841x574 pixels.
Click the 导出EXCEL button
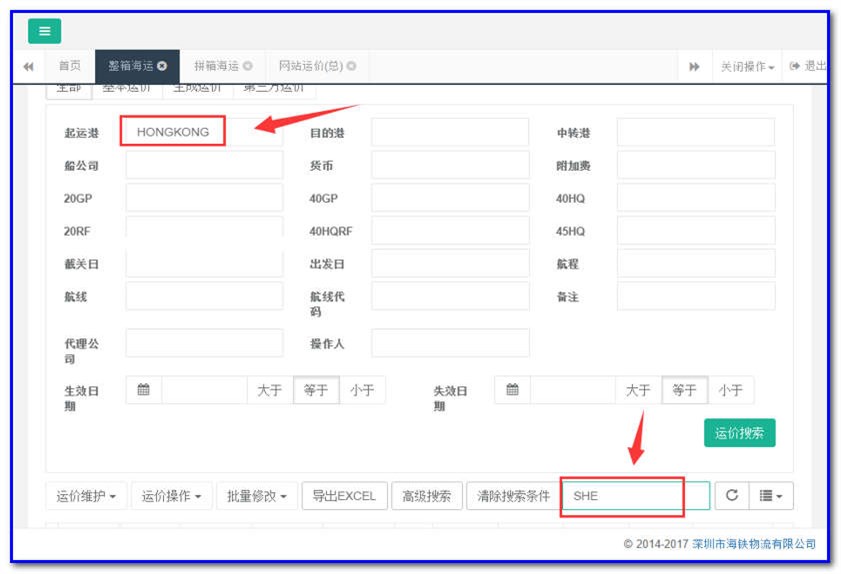pyautogui.click(x=344, y=496)
